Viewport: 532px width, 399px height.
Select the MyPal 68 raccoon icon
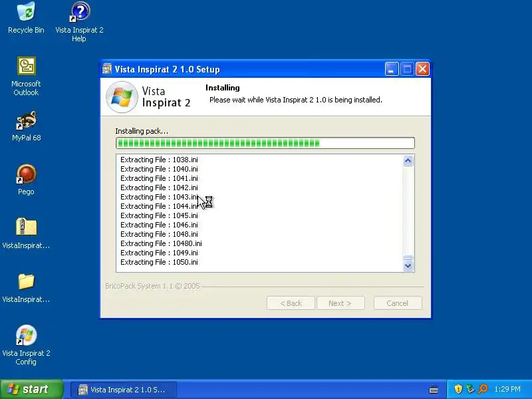[x=26, y=126]
